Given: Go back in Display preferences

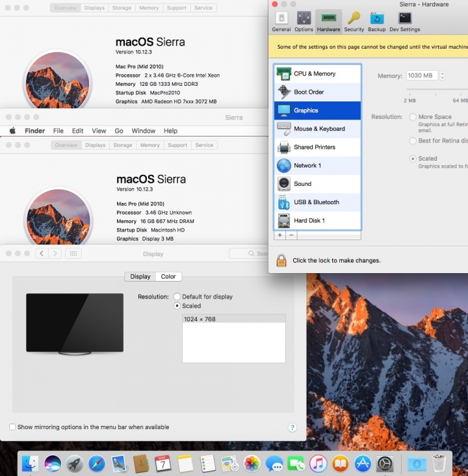Looking at the screenshot, I should pyautogui.click(x=42, y=254).
